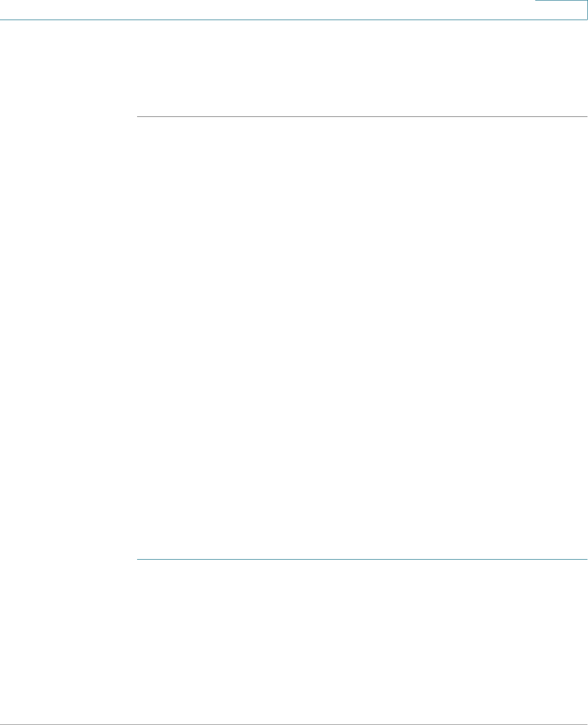Screen dimensions: 588x725
Task: Click blank content area between the dividers
Action: pyautogui.click(x=362, y=337)
